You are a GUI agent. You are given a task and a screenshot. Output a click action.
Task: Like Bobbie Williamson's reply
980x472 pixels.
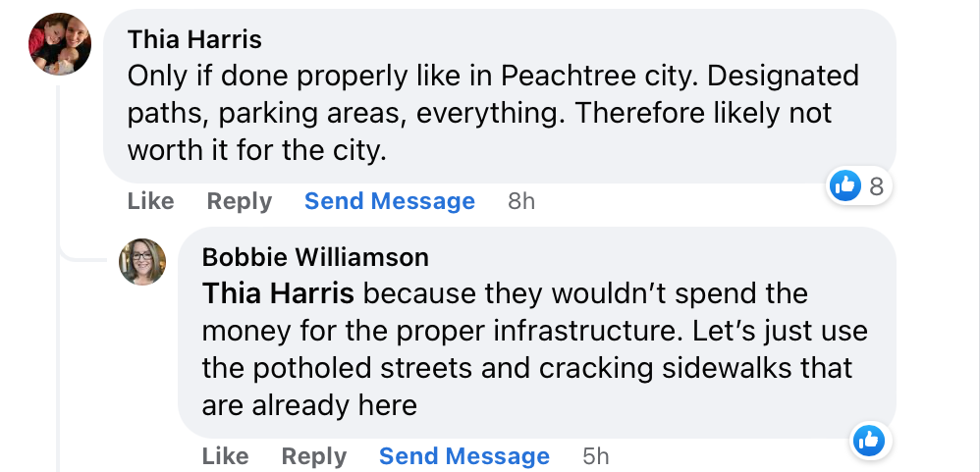pyautogui.click(x=225, y=456)
